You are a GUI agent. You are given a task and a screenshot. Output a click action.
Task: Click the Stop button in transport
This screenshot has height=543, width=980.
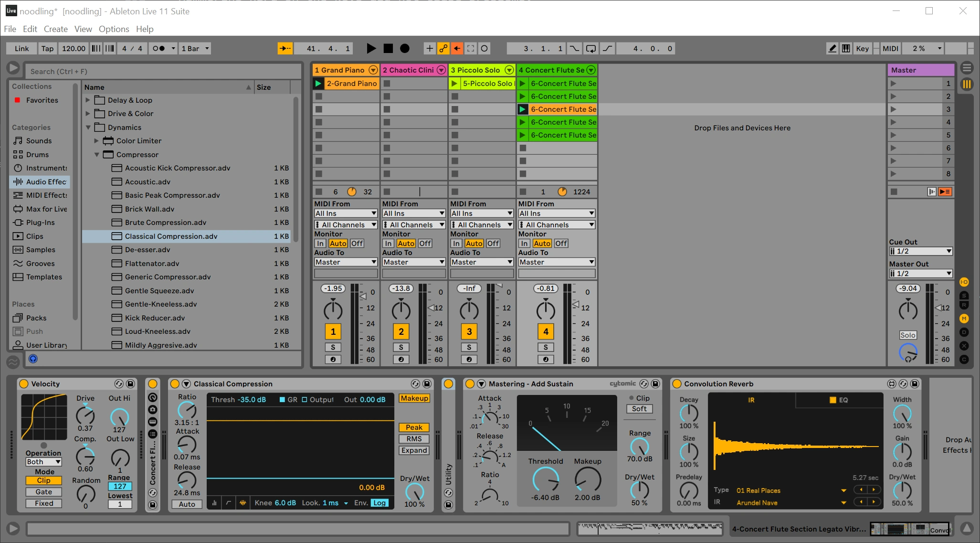(x=388, y=48)
